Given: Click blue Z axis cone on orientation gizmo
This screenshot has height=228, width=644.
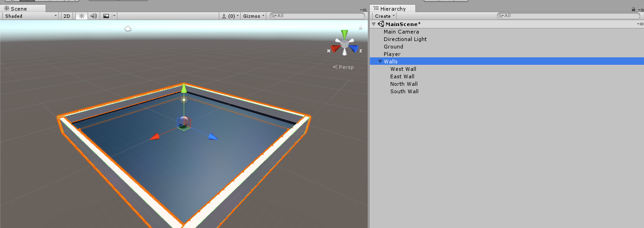Looking at the screenshot, I should (x=354, y=48).
